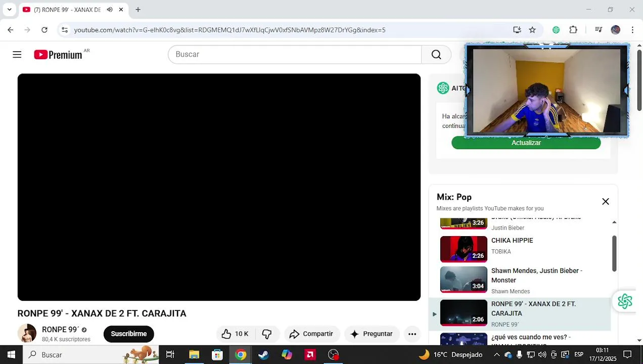Viewport: 643px width, 364px height.
Task: Click the YouTube URL address bar
Action: pos(230,30)
